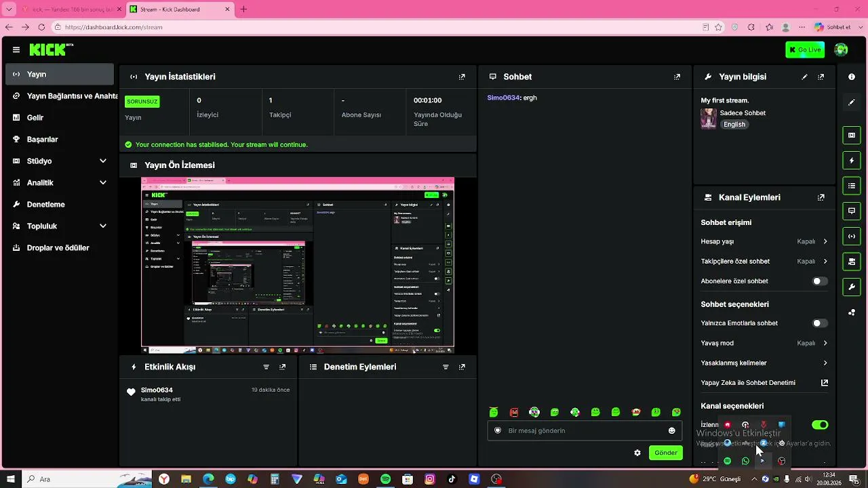The image size is (868, 488).
Task: Toggle the stream statistics widget in right rail
Action: (x=852, y=237)
